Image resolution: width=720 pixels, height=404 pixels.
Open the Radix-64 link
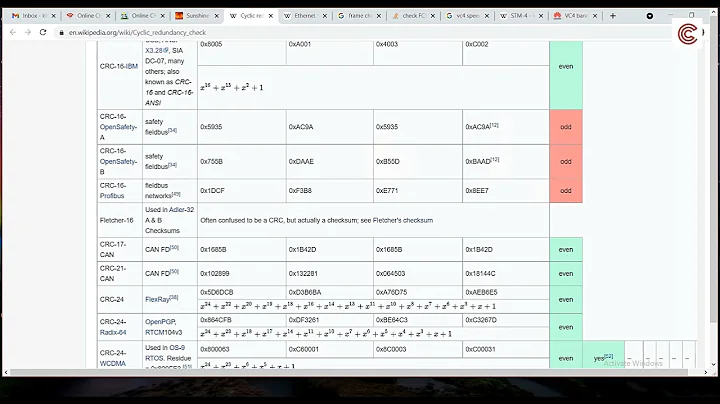113,332
